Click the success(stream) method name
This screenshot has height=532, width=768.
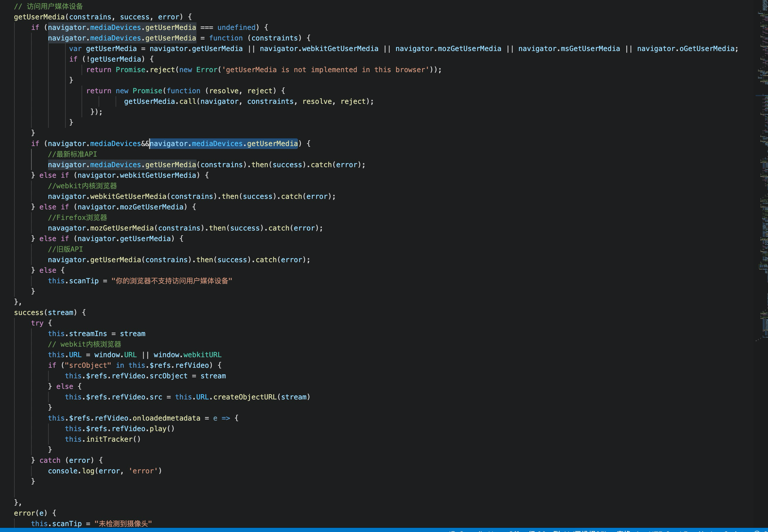point(29,313)
